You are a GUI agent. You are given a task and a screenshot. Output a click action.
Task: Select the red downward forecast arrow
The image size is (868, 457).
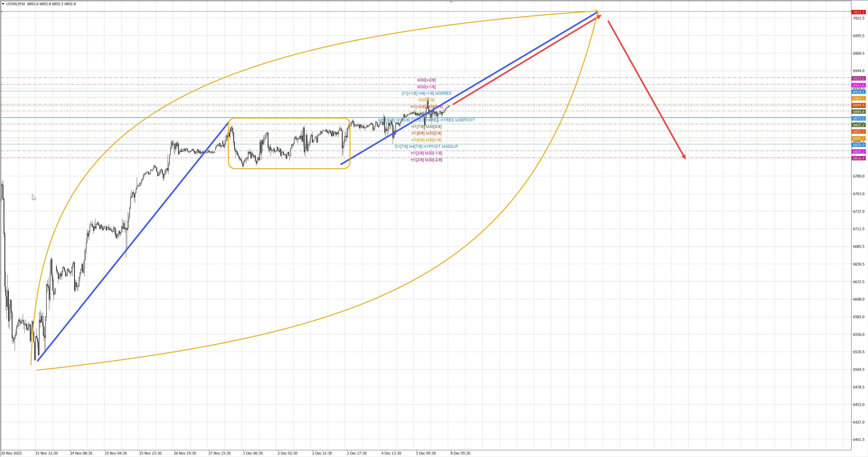646,89
